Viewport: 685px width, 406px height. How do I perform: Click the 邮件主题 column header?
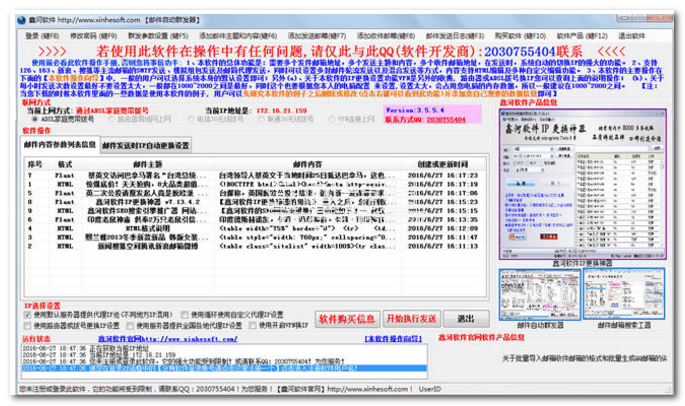tap(148, 164)
